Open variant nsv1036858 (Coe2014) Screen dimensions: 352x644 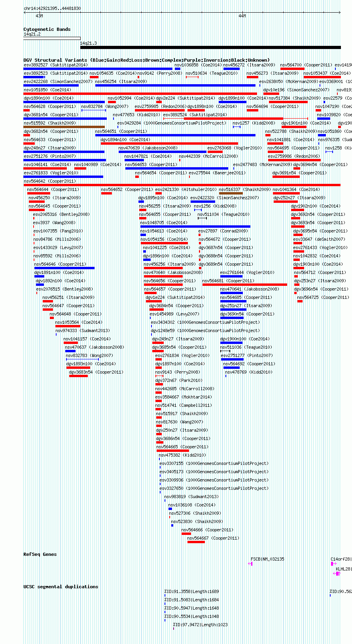tap(198, 65)
